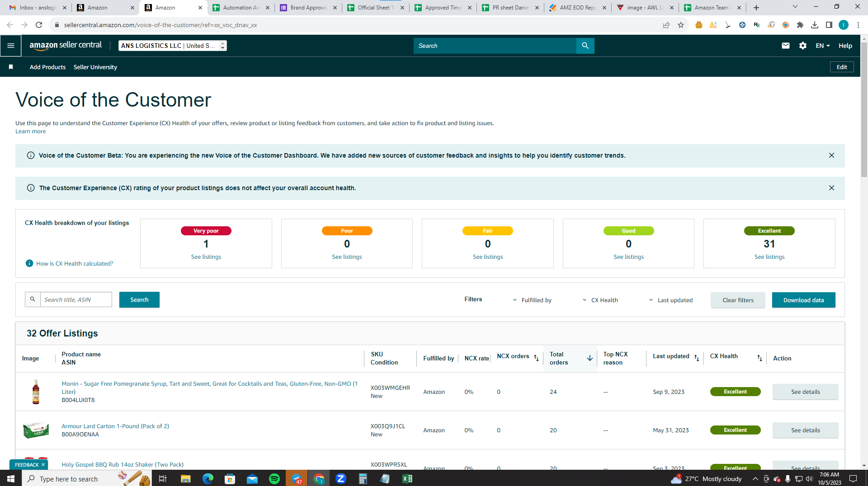Click the search magnifier button in header
Screen dimensions: 868x486
(585, 46)
